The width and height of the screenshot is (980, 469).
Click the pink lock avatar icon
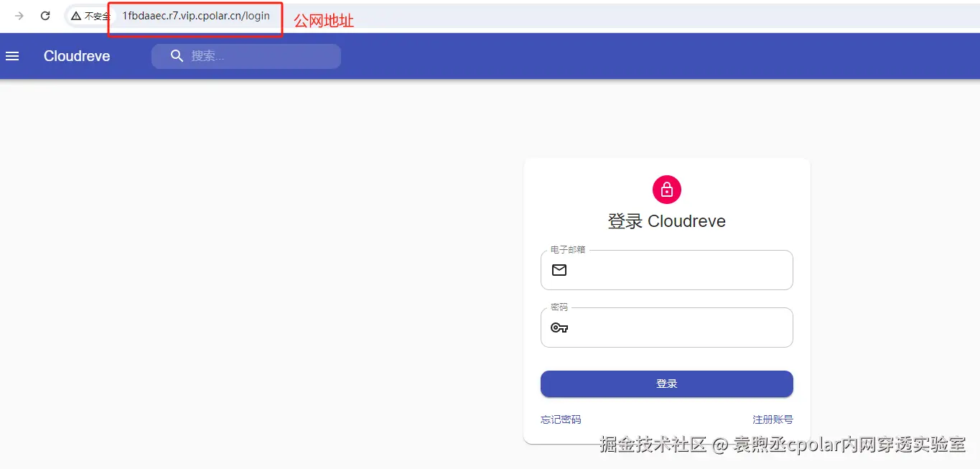pyautogui.click(x=667, y=190)
